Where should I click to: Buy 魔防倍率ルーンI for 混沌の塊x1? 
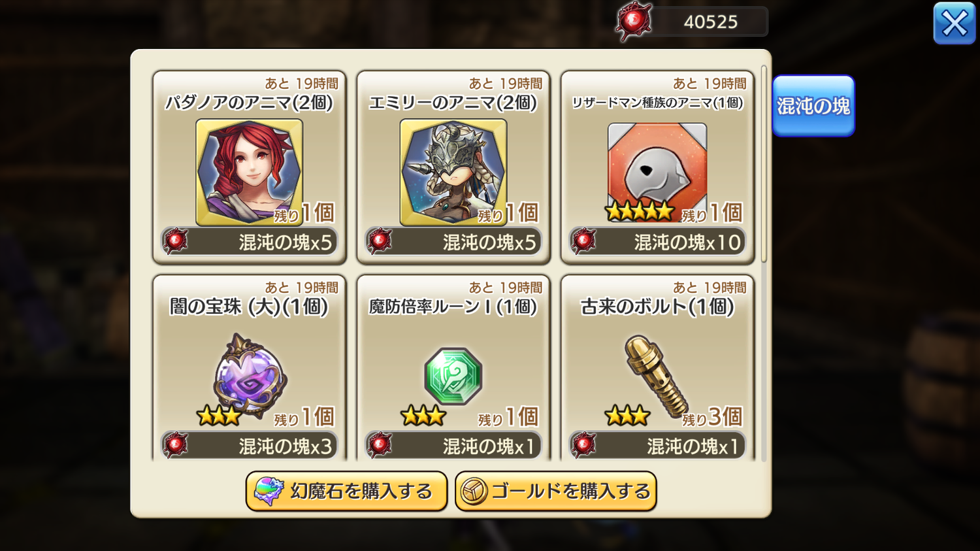(453, 446)
